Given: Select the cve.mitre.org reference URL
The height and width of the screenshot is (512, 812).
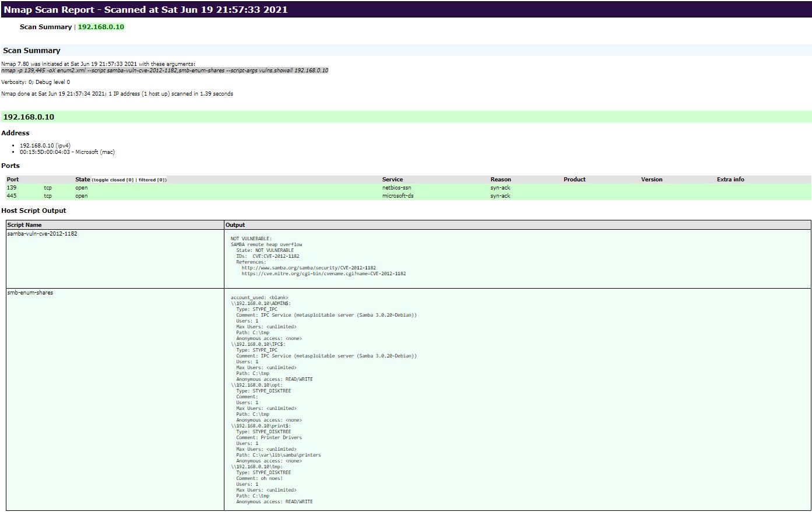Looking at the screenshot, I should coord(324,274).
